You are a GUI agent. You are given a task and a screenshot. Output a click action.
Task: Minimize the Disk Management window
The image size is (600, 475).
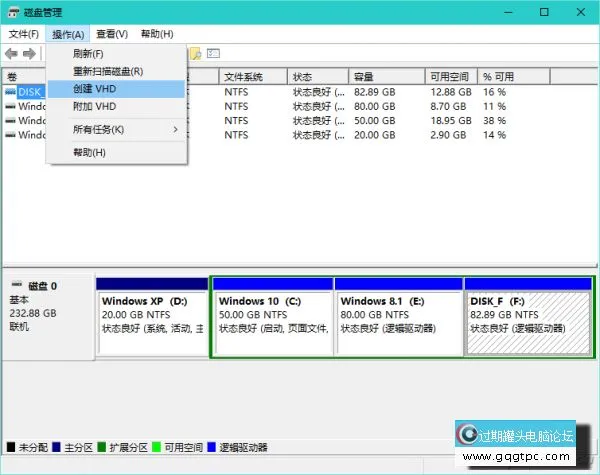[x=508, y=12]
